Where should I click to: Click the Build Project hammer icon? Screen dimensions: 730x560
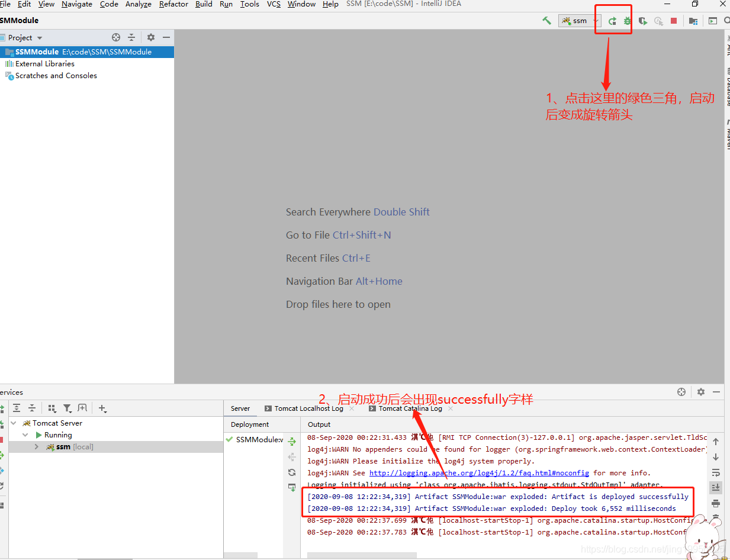(546, 21)
